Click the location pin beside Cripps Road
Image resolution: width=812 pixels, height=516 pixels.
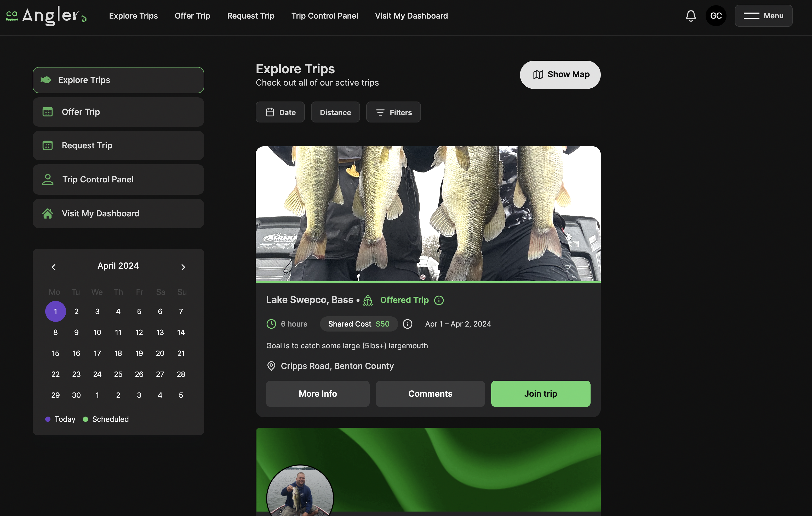point(271,366)
